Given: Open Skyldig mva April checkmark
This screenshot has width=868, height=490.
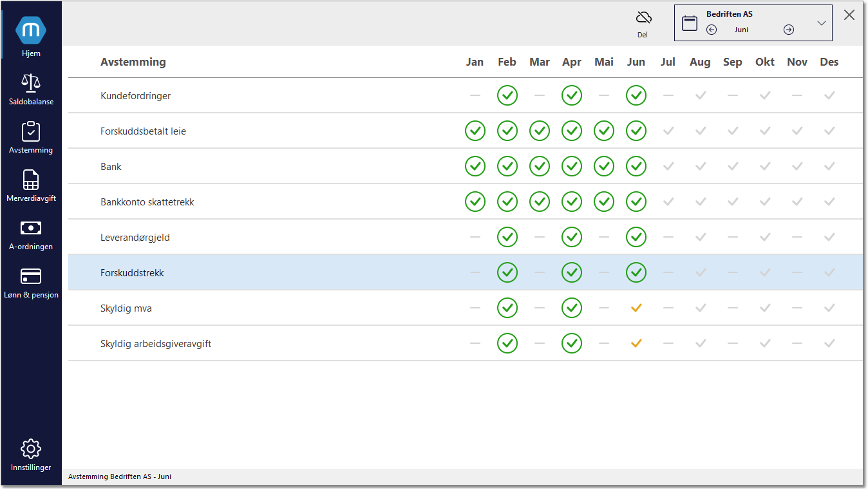Looking at the screenshot, I should pyautogui.click(x=572, y=308).
